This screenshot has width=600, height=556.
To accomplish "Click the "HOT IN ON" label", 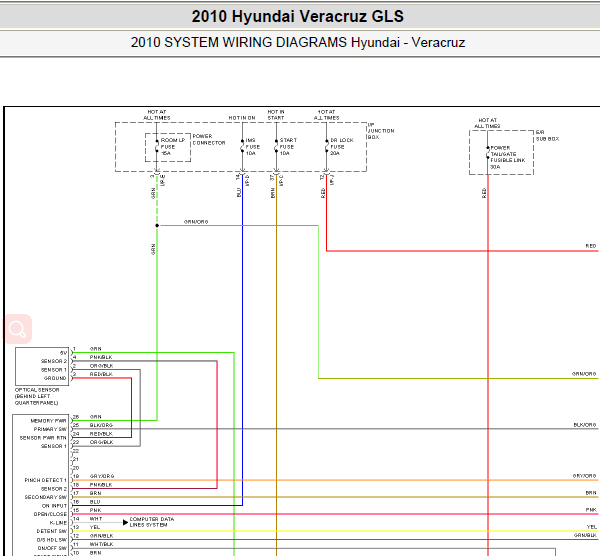I will point(242,118).
